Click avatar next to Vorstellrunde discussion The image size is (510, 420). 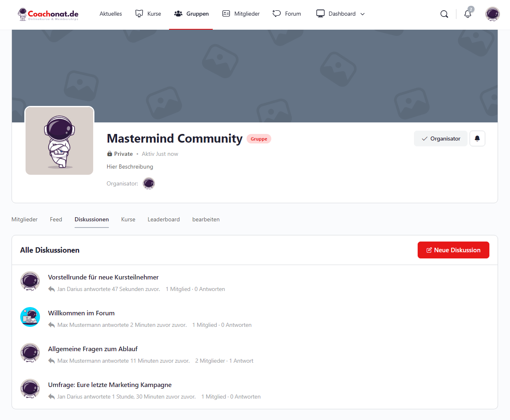coord(30,282)
